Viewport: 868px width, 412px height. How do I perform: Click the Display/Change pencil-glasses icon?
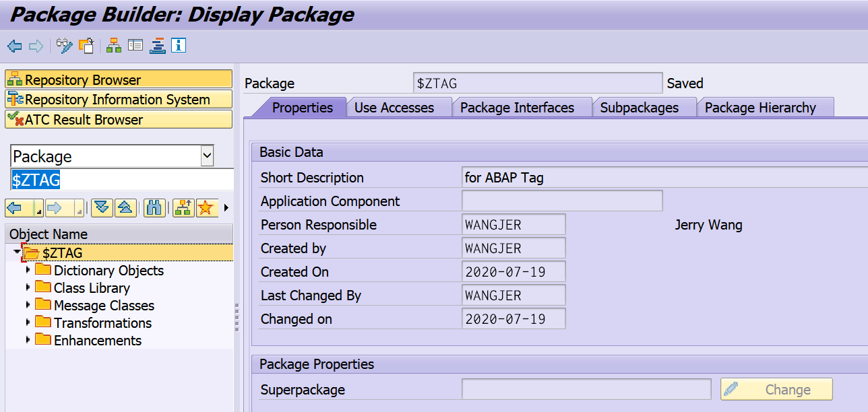click(65, 46)
